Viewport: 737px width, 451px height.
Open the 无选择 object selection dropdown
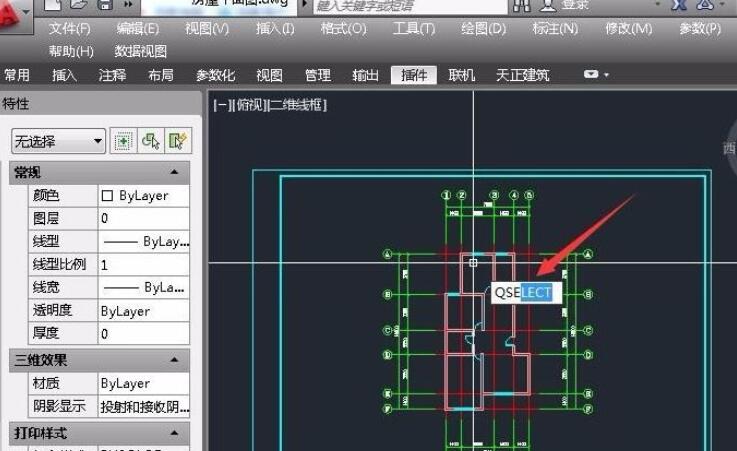(x=58, y=141)
